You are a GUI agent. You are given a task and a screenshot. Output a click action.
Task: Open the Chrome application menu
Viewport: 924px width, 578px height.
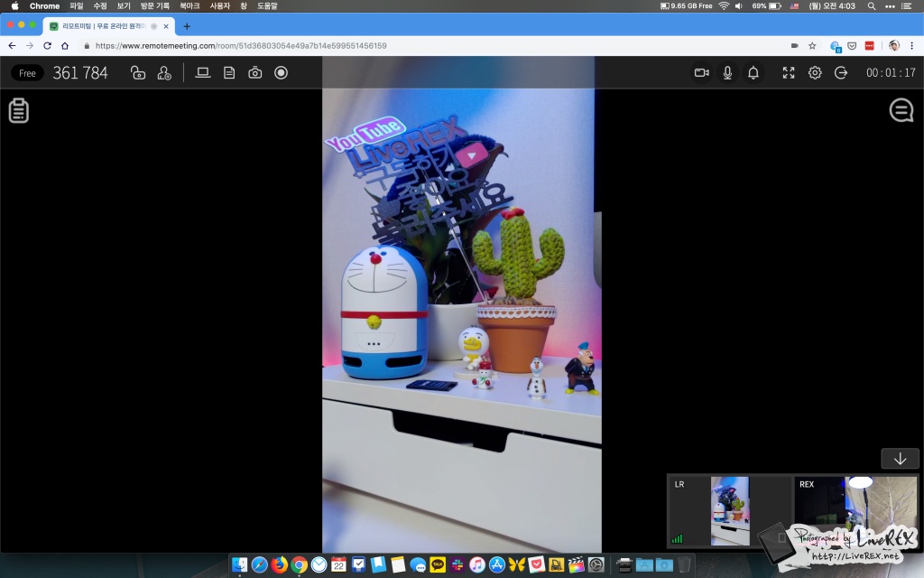click(x=44, y=6)
